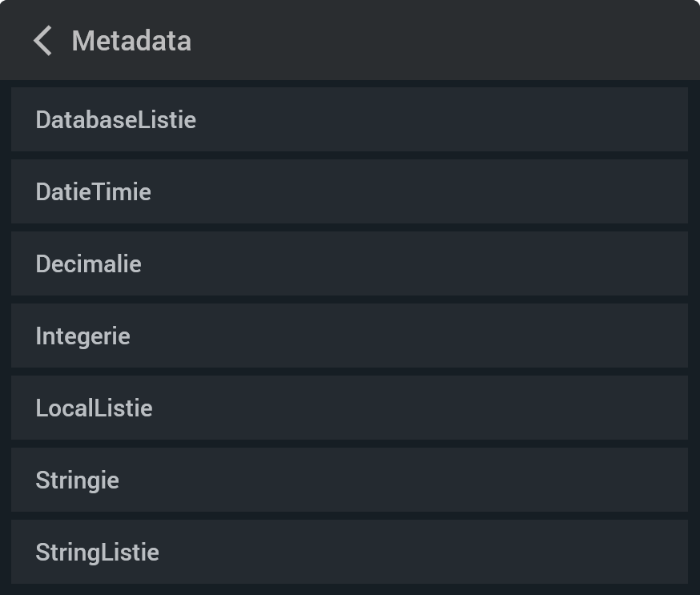
Task: Click the back arrow icon
Action: tap(43, 41)
